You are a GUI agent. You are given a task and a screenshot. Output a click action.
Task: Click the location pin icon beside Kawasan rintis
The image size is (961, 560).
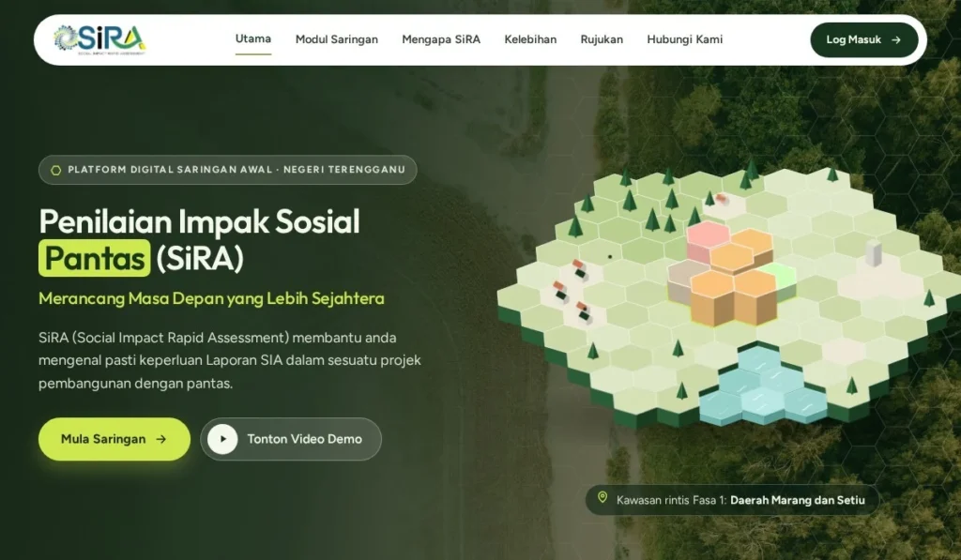coord(603,497)
